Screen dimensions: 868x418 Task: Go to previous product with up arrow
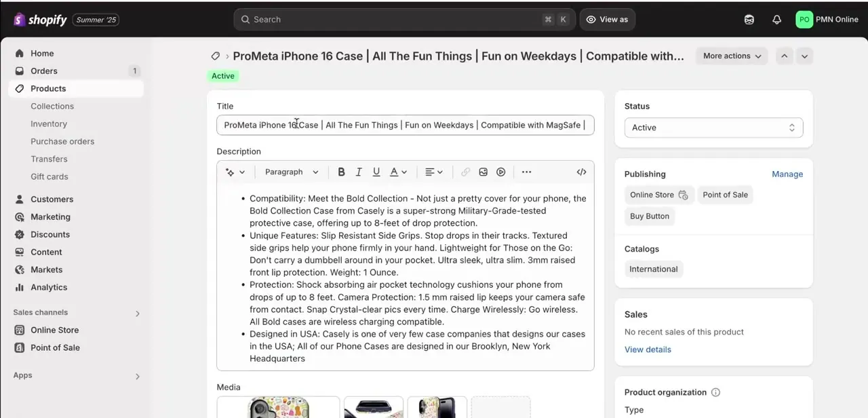tap(785, 56)
